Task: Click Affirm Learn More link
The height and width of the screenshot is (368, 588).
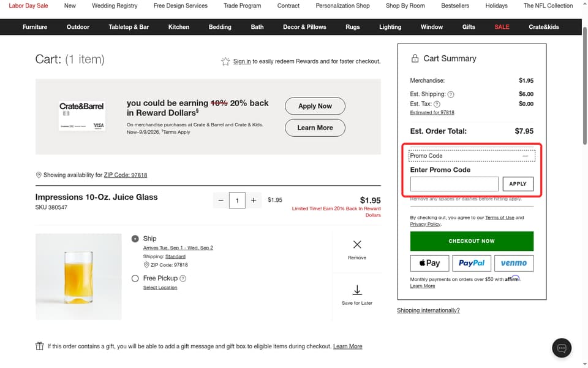Action: pos(422,286)
